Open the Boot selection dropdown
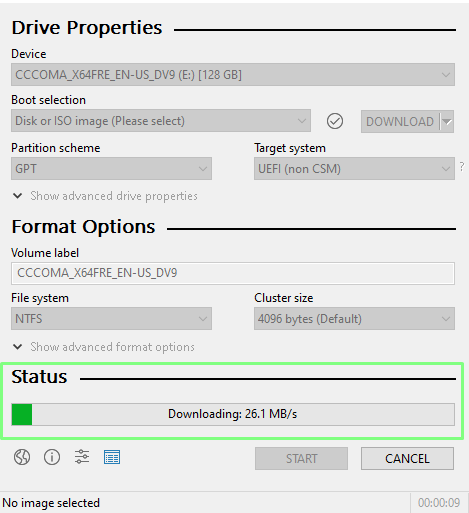Viewport: 469px width, 513px height. (x=161, y=121)
